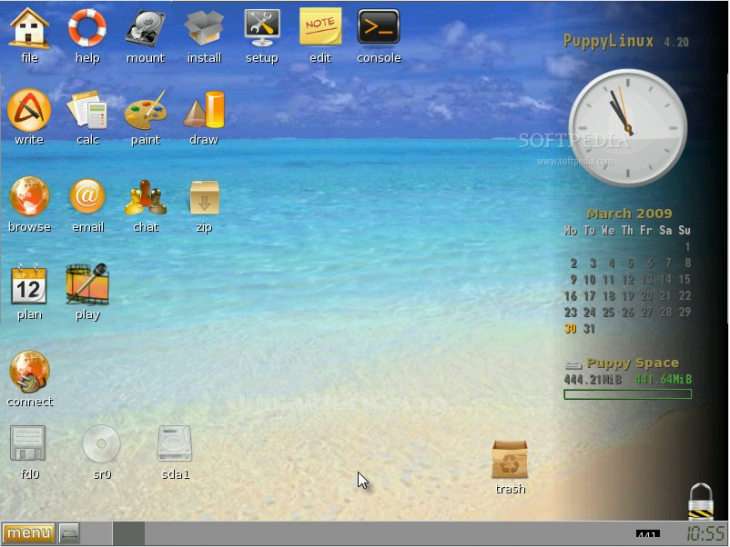The image size is (730, 547).
Task: Start the write word processor
Action: [29, 111]
